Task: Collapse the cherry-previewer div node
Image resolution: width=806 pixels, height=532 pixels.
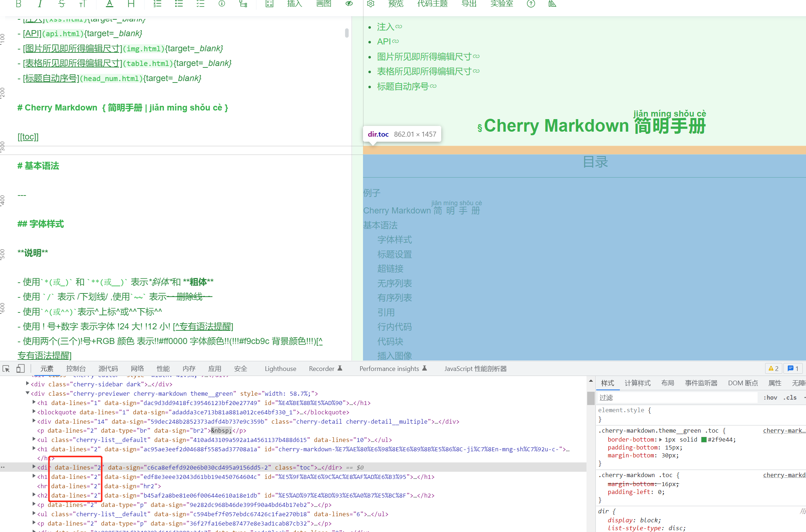Action: point(28,393)
